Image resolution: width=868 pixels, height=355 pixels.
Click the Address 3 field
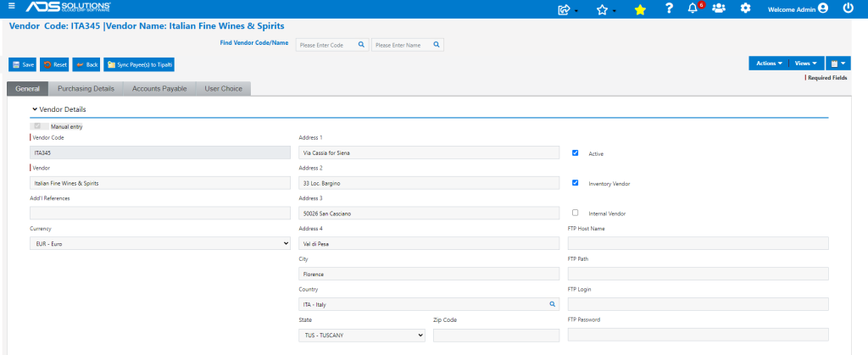(x=429, y=213)
